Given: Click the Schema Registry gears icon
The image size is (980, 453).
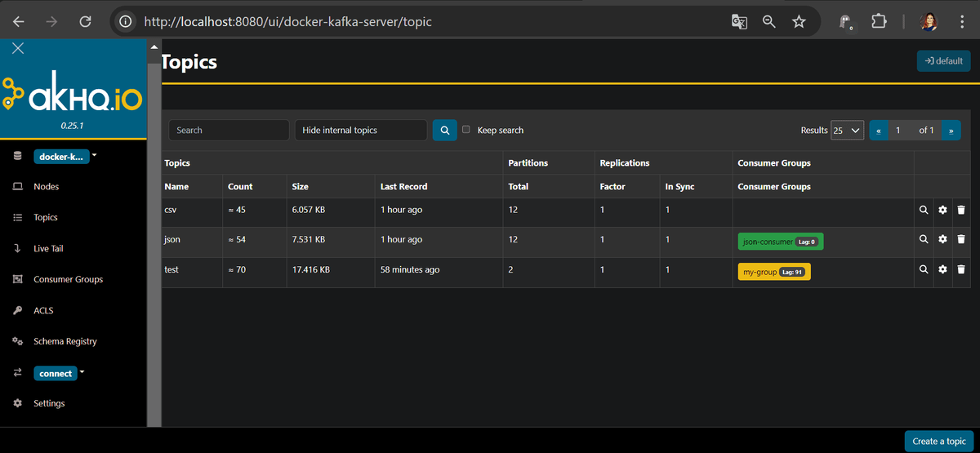Looking at the screenshot, I should 18,342.
